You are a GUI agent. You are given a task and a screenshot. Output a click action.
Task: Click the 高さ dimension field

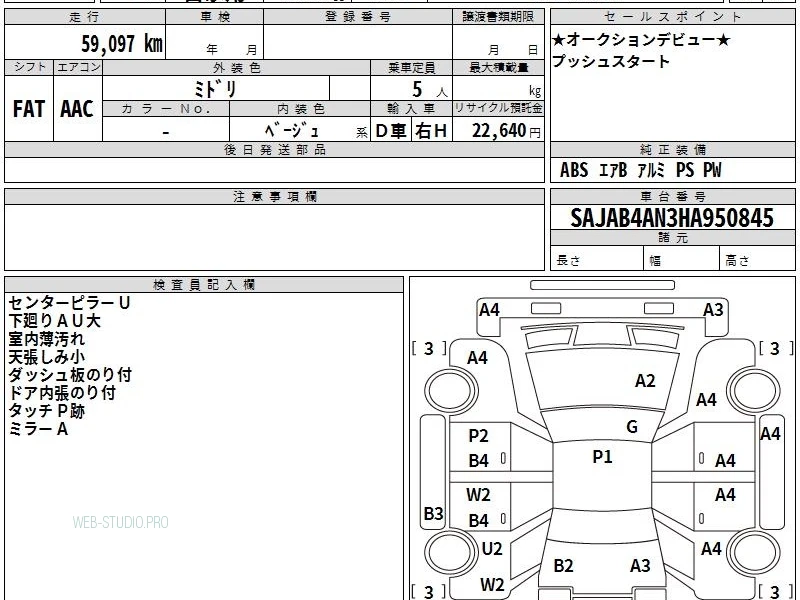pos(757,260)
